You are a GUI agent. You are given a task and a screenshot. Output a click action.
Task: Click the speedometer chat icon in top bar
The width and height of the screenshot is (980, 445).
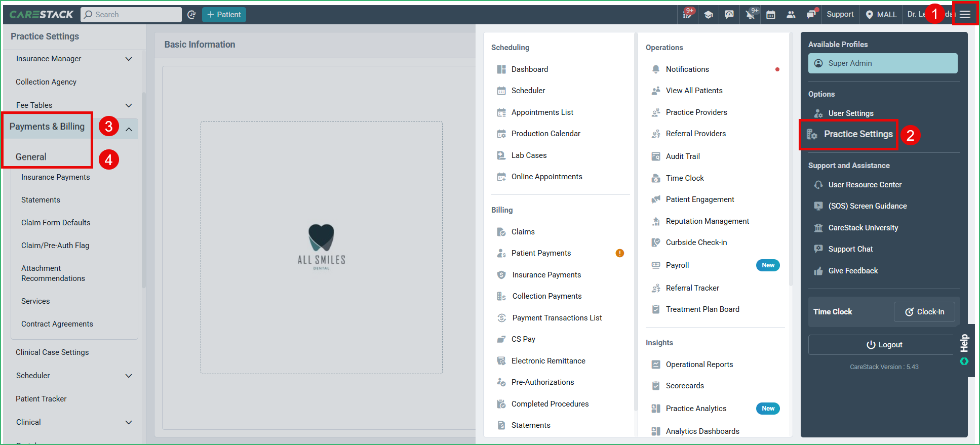[729, 15]
